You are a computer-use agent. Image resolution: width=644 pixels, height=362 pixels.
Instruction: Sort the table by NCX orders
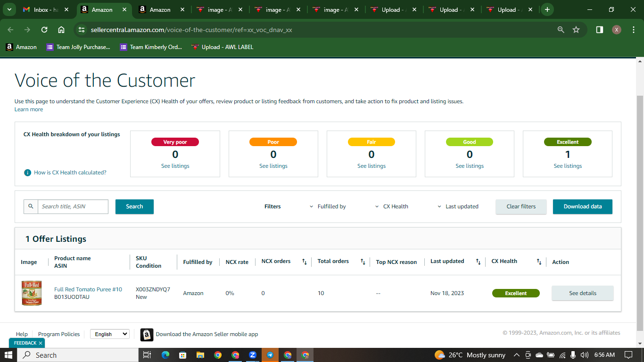coord(305,262)
